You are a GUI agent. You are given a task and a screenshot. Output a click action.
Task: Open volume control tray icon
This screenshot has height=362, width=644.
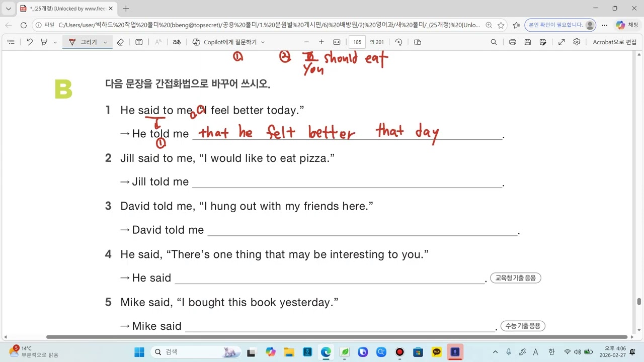(578, 352)
